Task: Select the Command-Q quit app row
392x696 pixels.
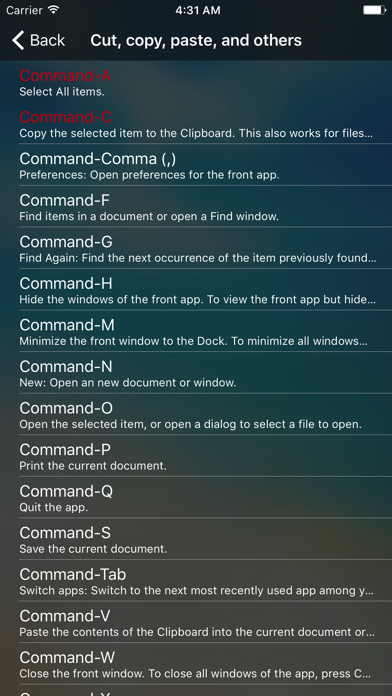Action: point(196,497)
